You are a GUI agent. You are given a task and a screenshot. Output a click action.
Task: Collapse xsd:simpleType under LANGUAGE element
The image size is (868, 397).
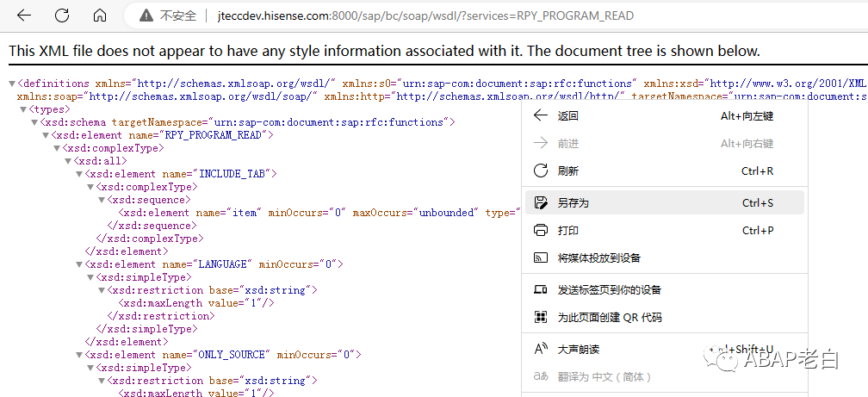click(90, 277)
